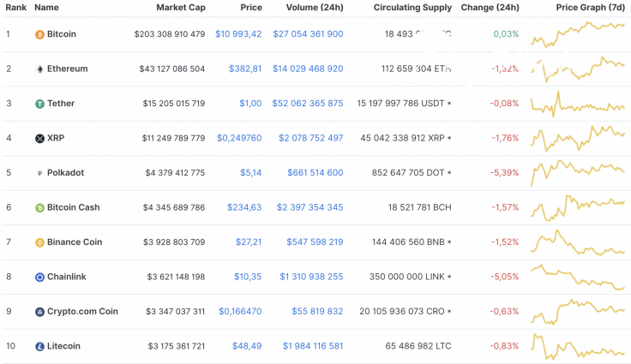Click the Polkadot coin icon
631x364 pixels.
tap(39, 173)
